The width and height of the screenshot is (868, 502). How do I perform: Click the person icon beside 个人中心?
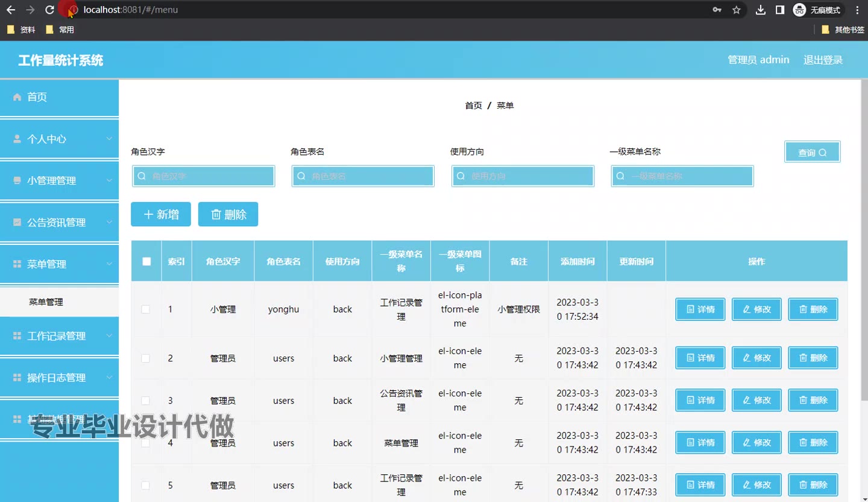click(x=17, y=139)
